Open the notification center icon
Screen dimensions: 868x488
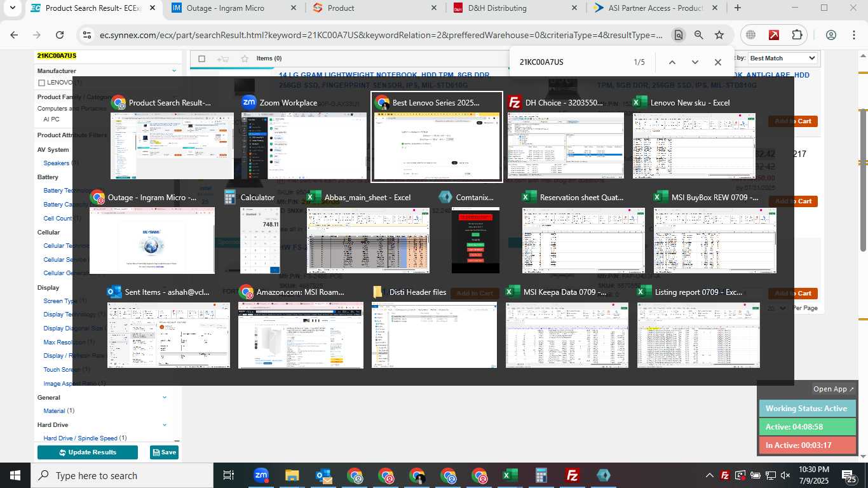849,475
